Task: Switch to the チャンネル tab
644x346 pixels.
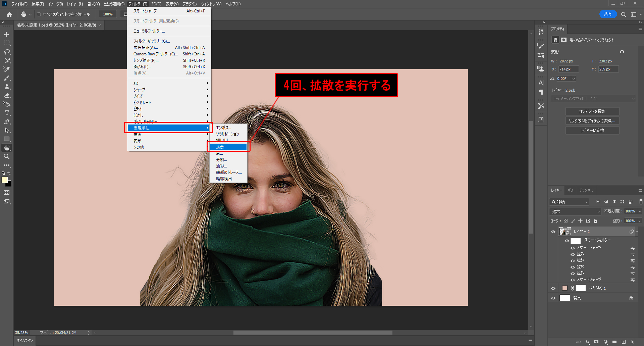Action: click(586, 190)
